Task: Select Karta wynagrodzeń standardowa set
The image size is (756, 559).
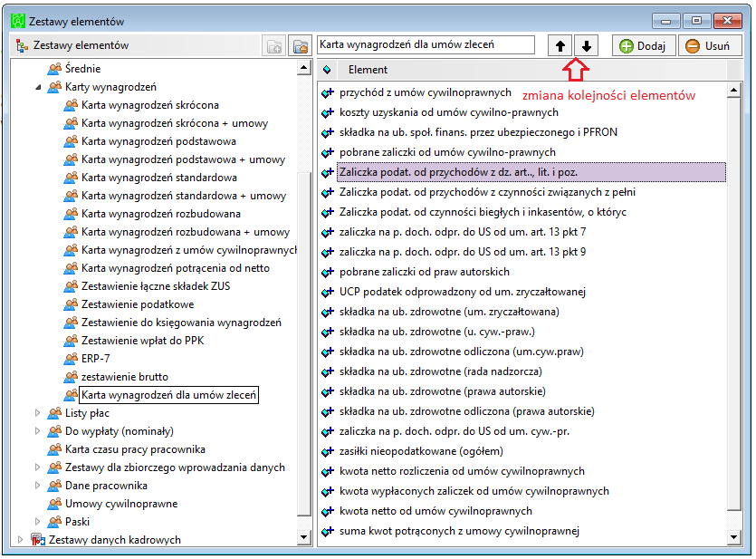Action: pos(159,178)
